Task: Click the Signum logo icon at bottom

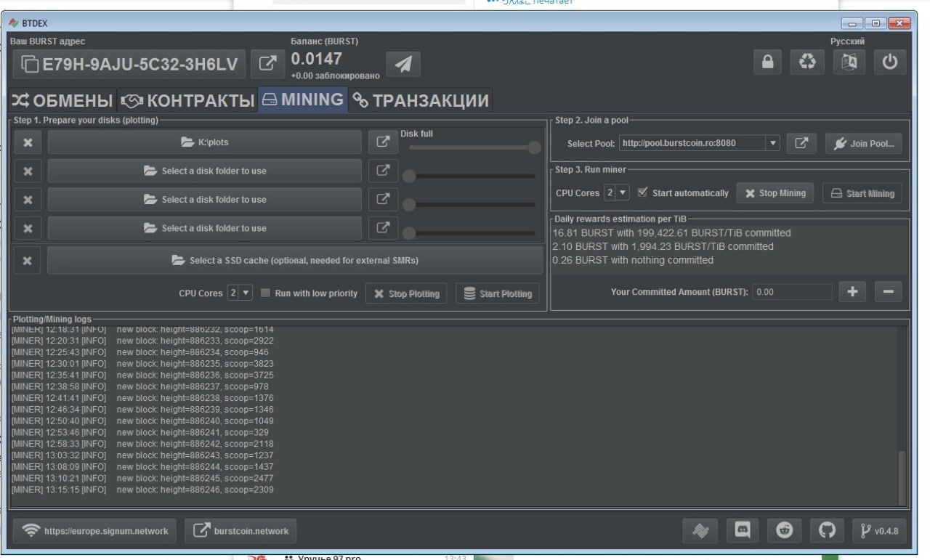Action: [700, 531]
